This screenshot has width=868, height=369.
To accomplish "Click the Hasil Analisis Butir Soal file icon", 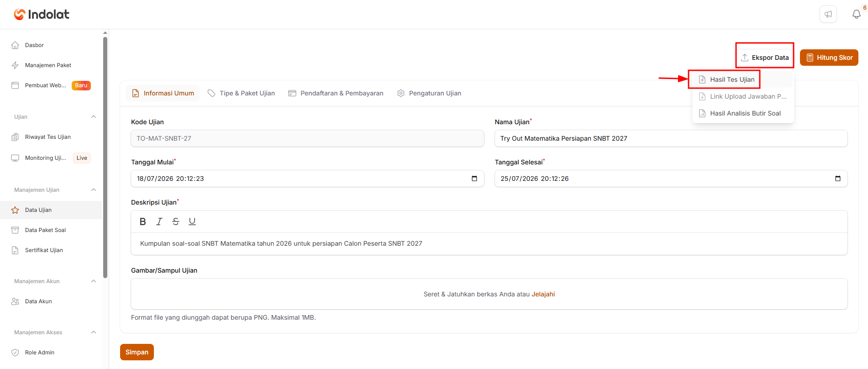I will click(702, 113).
